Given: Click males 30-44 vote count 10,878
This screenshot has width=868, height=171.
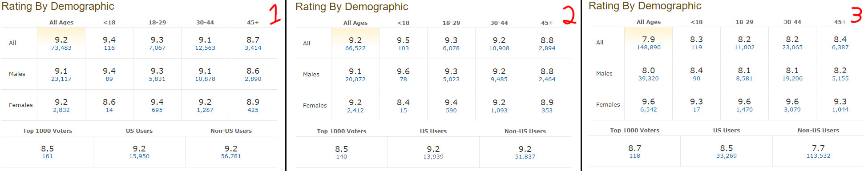Looking at the screenshot, I should pos(205,79).
